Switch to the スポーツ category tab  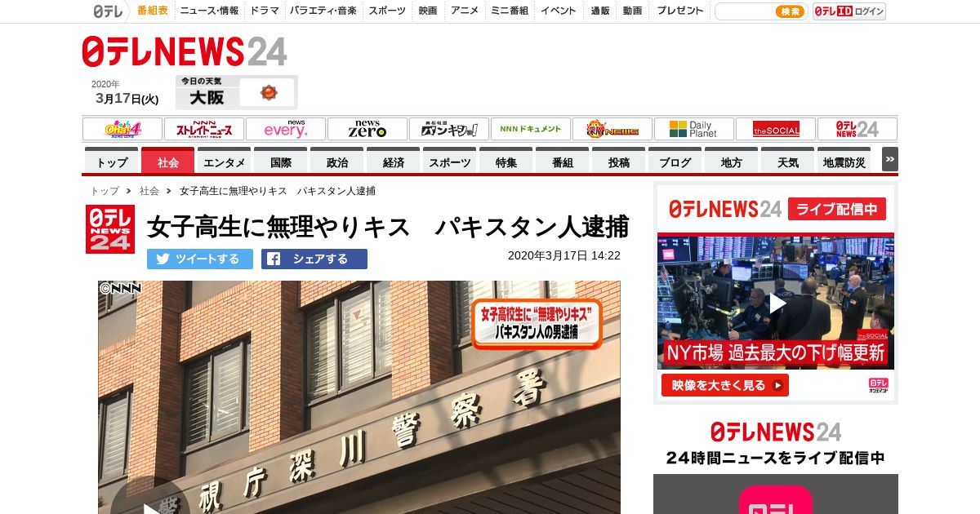(450, 161)
